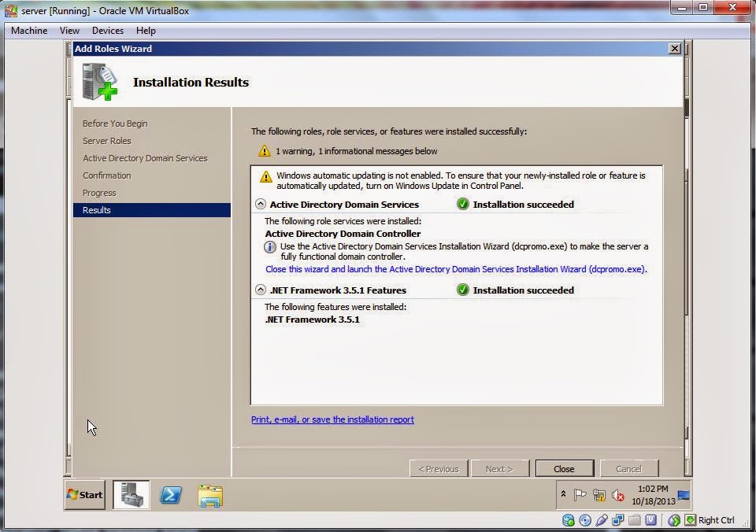The image size is (756, 532).
Task: Click '1 warning, 1 informational messages below'
Action: point(356,151)
